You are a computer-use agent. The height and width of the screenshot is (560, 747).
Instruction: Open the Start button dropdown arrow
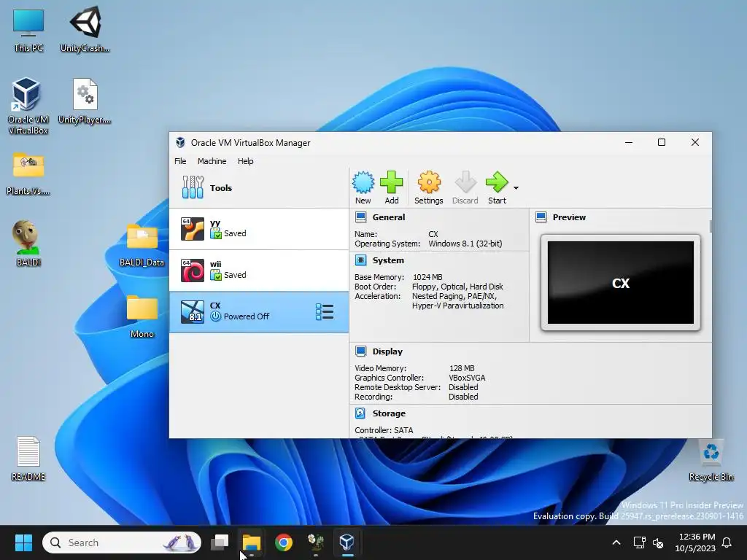pos(516,188)
